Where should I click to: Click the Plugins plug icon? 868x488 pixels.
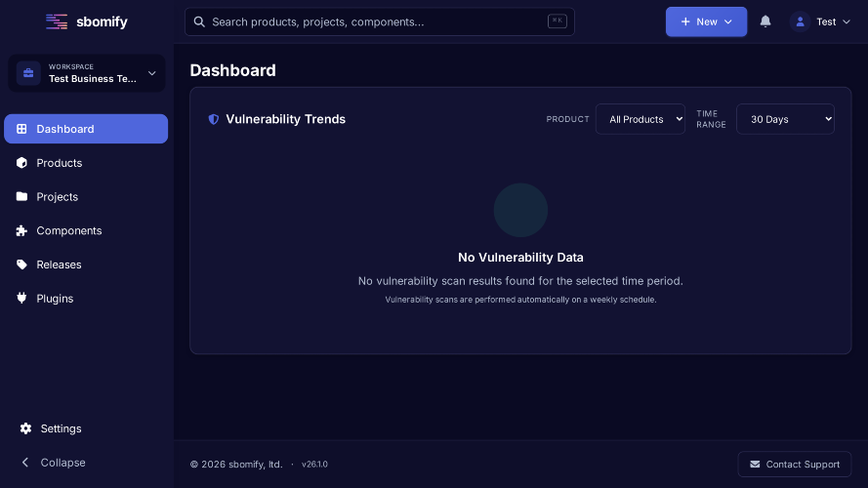pyautogui.click(x=21, y=299)
